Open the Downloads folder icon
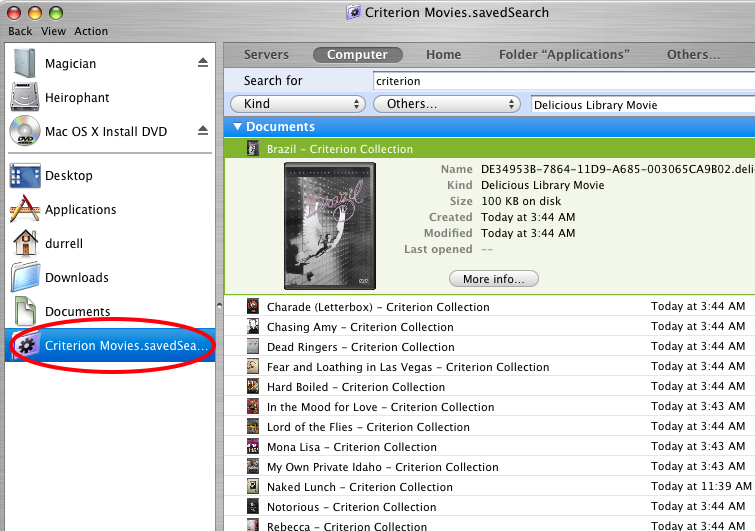Image resolution: width=755 pixels, height=531 pixels. click(25, 277)
